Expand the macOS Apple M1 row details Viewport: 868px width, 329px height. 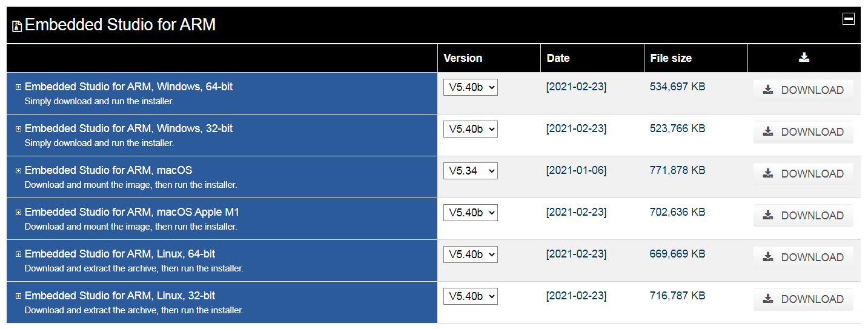[18, 212]
